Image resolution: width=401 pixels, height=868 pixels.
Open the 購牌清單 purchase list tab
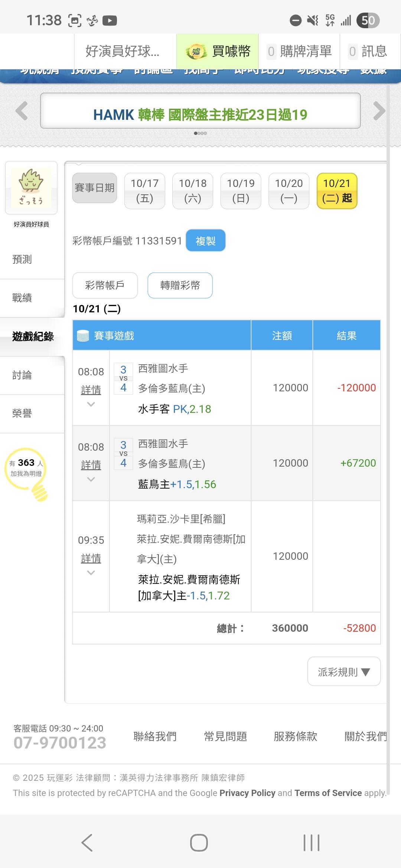coord(299,52)
